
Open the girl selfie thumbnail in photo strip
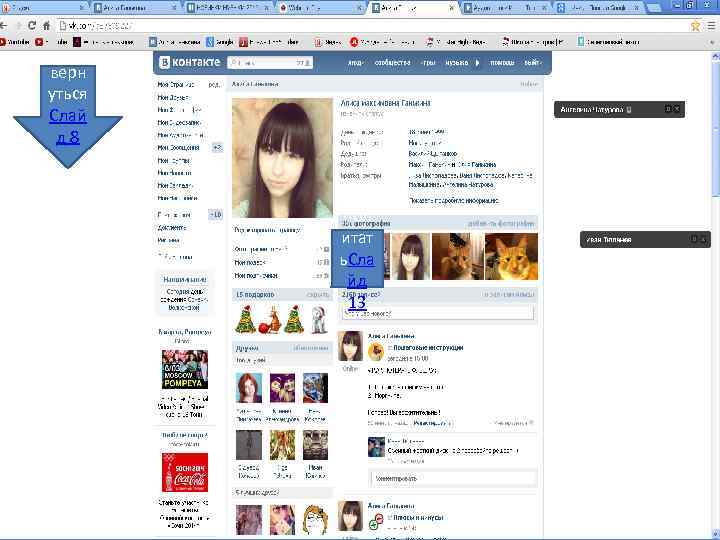(x=411, y=256)
